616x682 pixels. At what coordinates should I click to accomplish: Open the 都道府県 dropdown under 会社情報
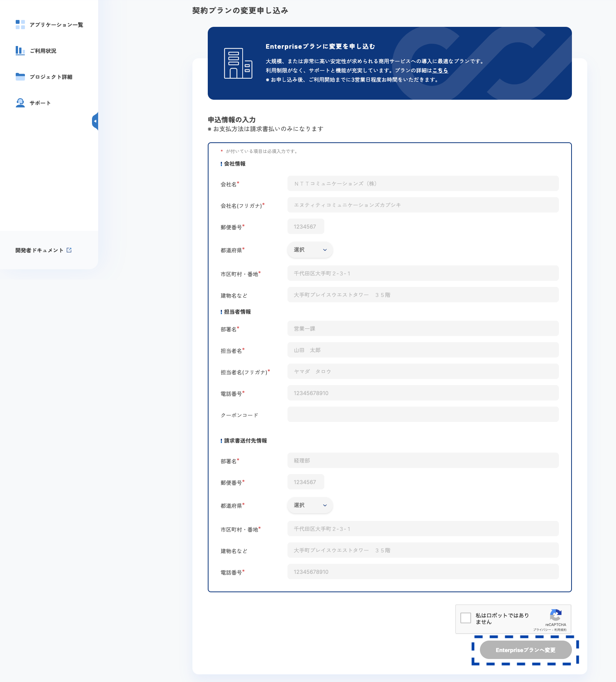[x=310, y=250]
